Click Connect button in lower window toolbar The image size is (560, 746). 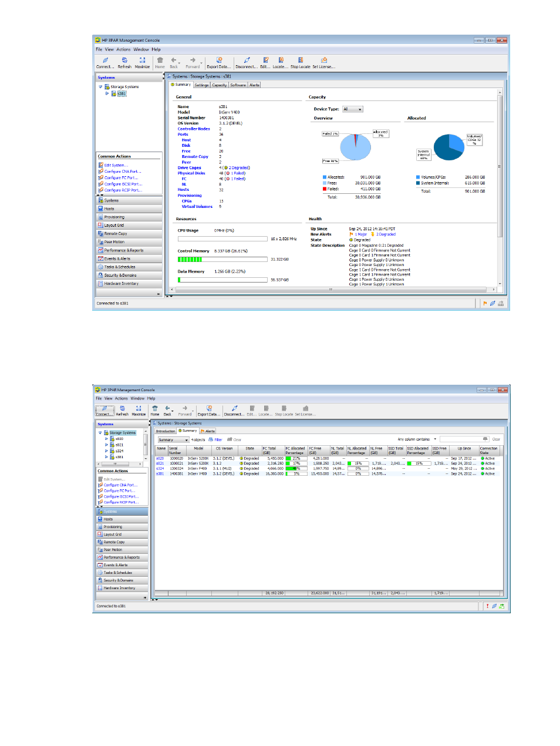(x=104, y=411)
